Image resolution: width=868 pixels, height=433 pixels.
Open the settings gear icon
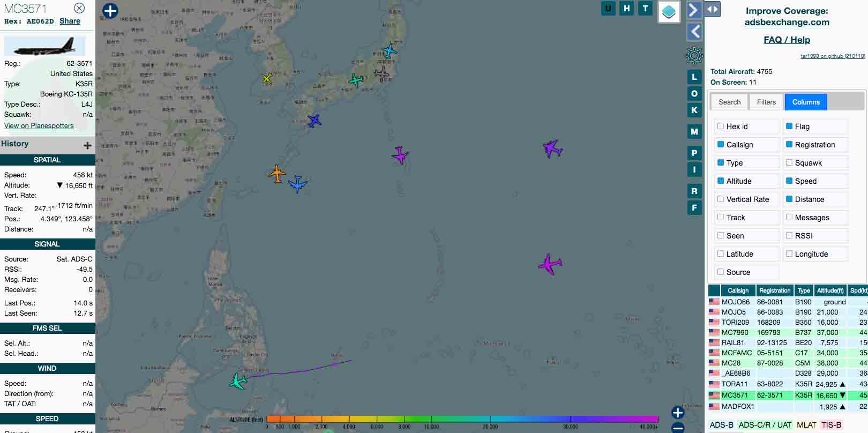pyautogui.click(x=694, y=55)
